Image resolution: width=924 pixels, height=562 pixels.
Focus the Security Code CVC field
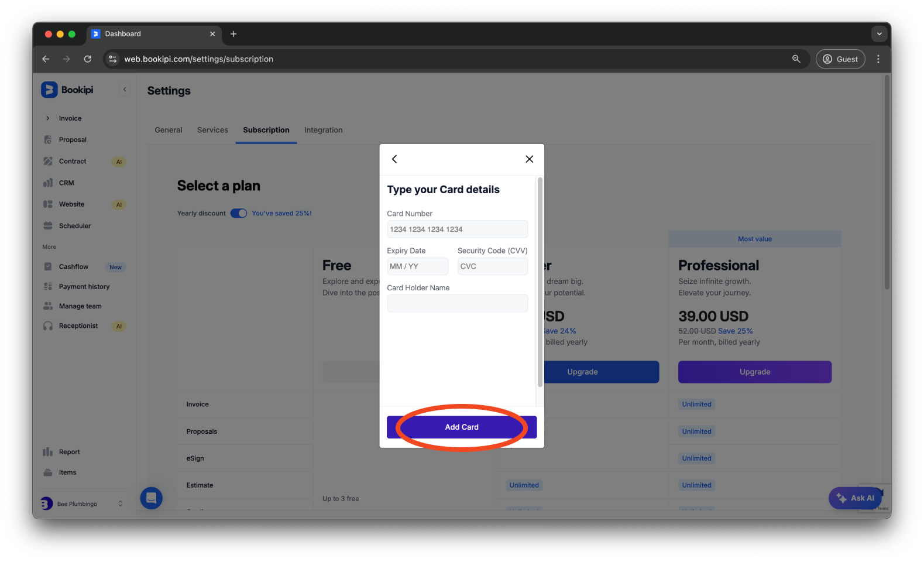[493, 266]
